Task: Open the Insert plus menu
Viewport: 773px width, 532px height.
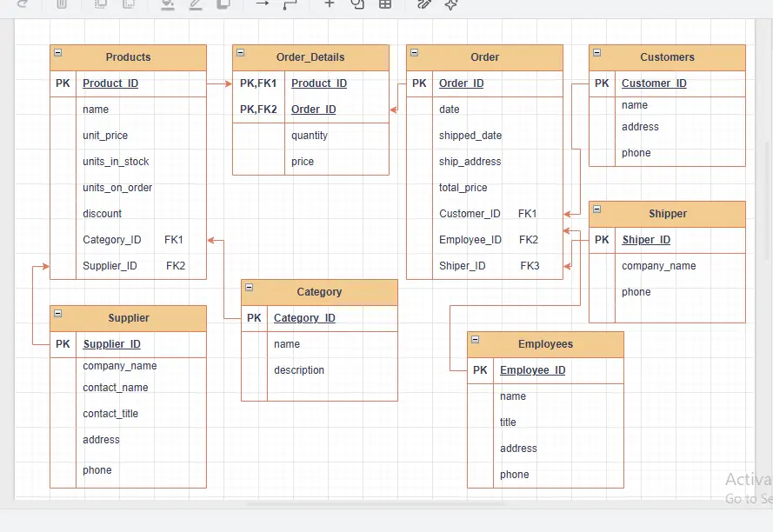Action: coord(330,3)
